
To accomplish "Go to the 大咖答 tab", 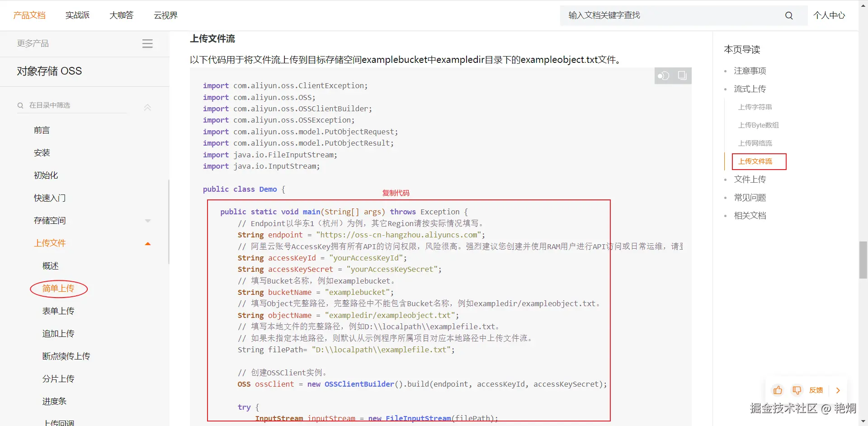I will [122, 15].
